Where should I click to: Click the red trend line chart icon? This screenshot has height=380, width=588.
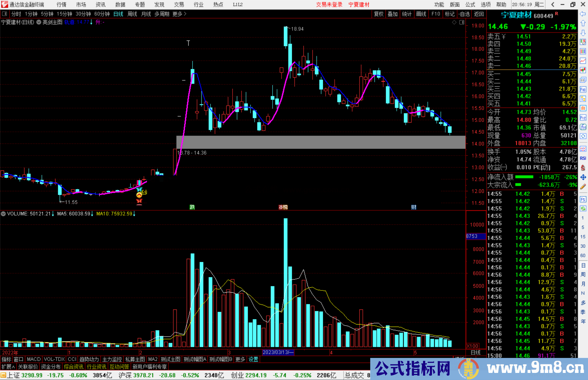pyautogui.click(x=583, y=61)
